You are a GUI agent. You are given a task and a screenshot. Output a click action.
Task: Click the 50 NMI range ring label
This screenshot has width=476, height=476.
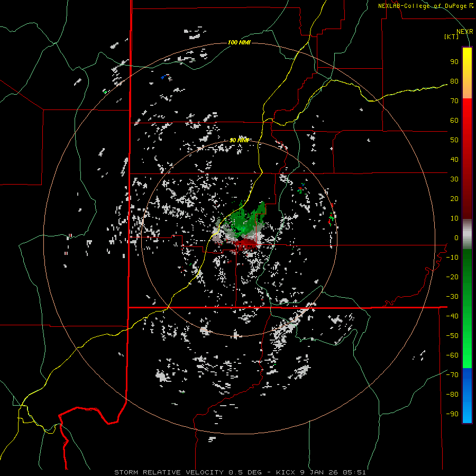[239, 140]
